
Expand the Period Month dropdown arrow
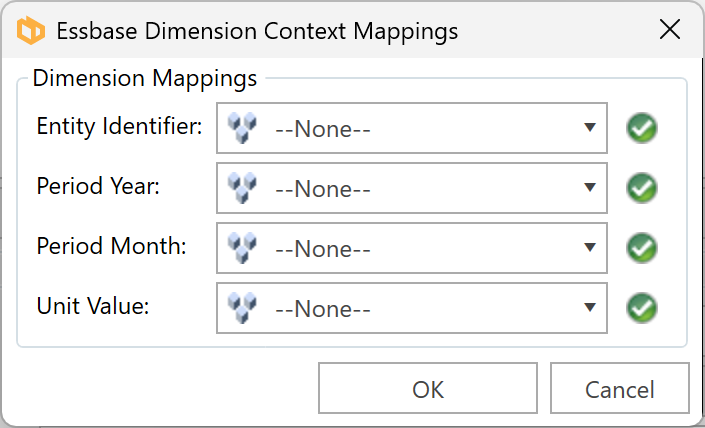coord(592,248)
